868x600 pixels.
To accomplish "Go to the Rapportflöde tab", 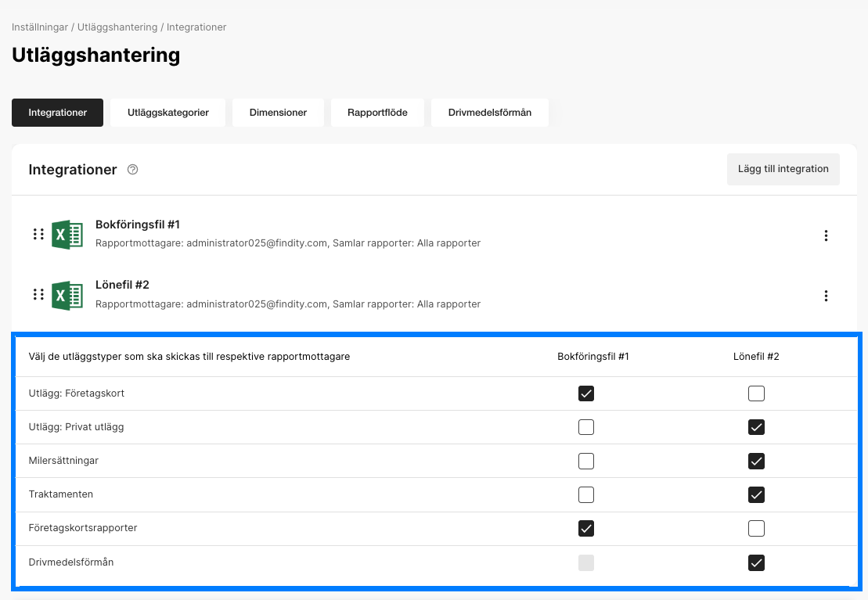I will [x=377, y=113].
